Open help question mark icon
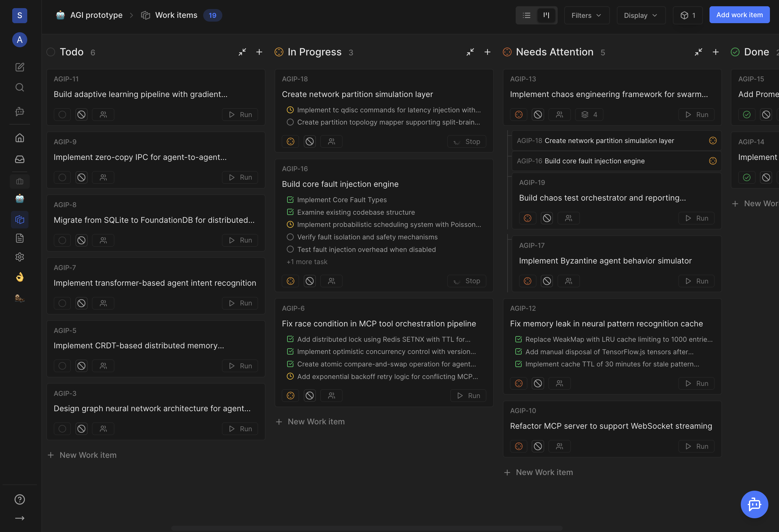The image size is (779, 532). pos(20,499)
